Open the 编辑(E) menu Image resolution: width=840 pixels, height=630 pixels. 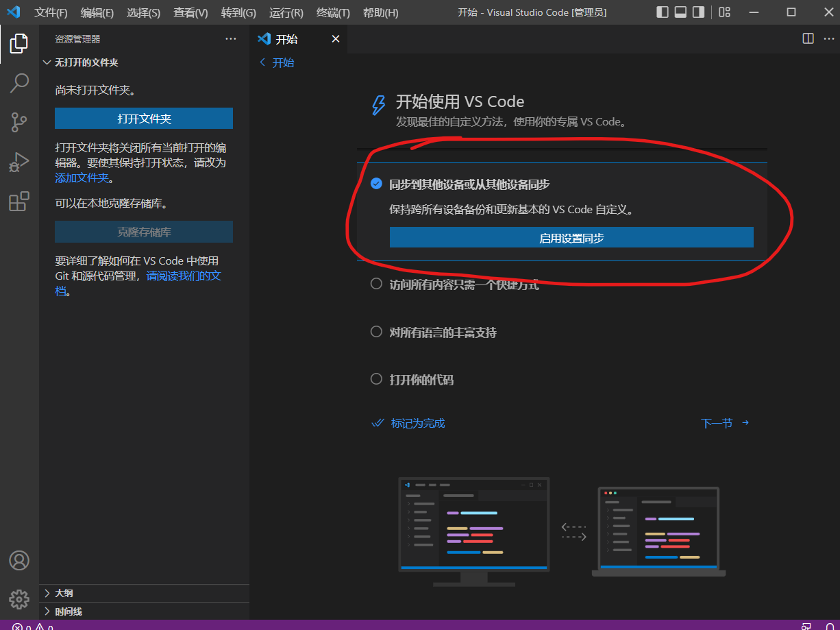97,12
